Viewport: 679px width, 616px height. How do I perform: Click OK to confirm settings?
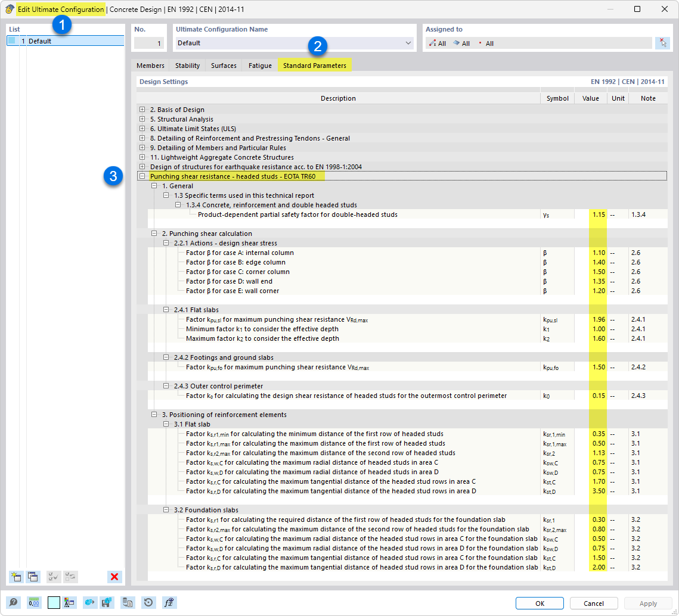click(x=540, y=603)
